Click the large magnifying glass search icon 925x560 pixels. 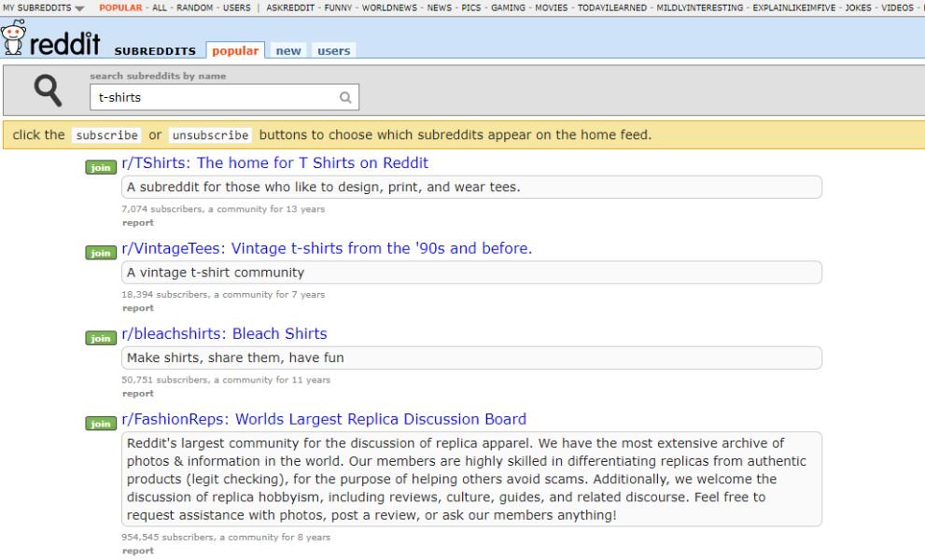coord(48,91)
